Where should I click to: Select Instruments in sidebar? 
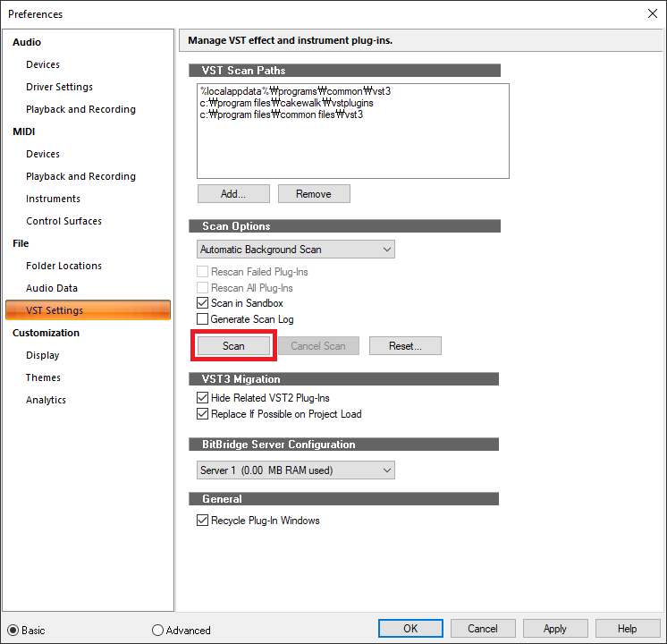(x=53, y=199)
